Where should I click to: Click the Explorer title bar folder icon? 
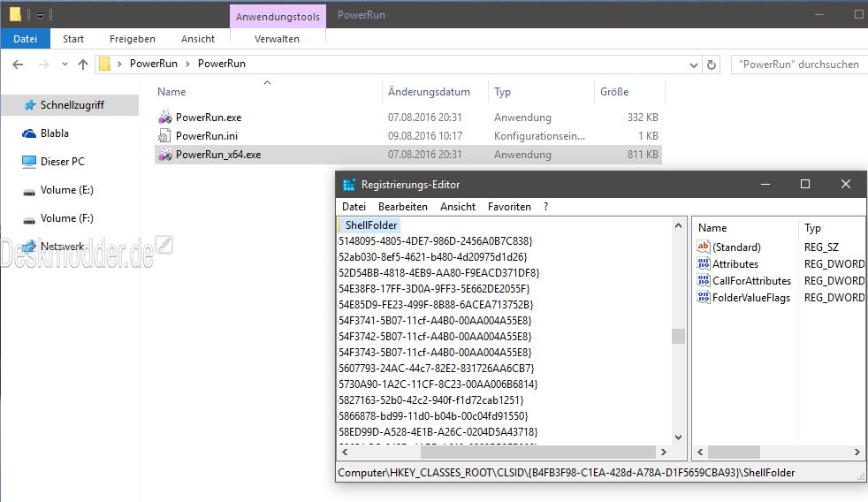point(15,13)
